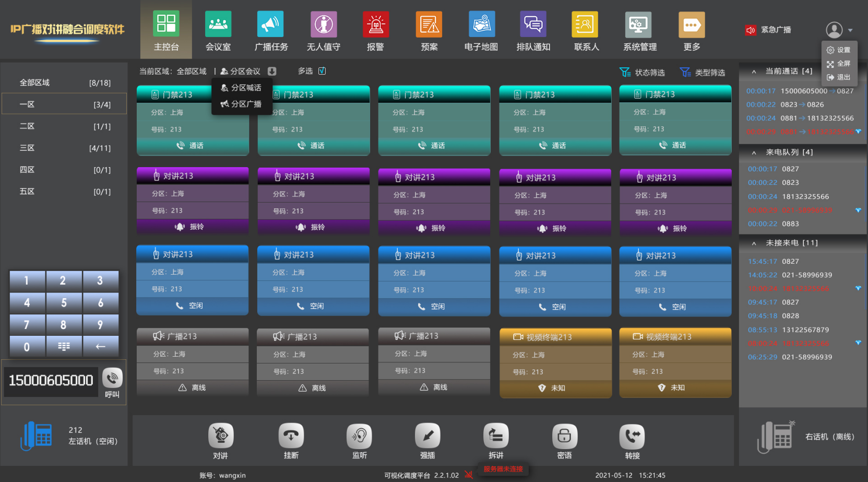Open the 广播任务 broadcast task icon
868x482 pixels.
[x=270, y=25]
